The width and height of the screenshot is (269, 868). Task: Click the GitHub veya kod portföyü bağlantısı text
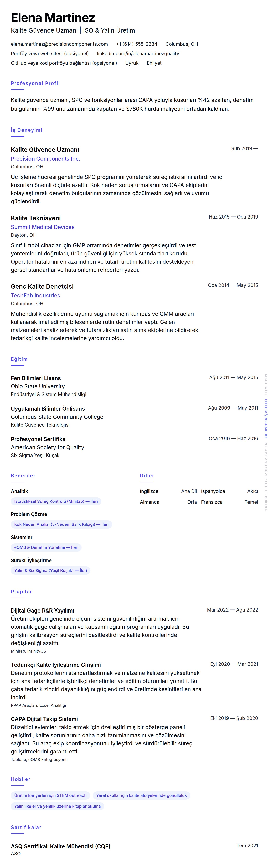point(64,63)
